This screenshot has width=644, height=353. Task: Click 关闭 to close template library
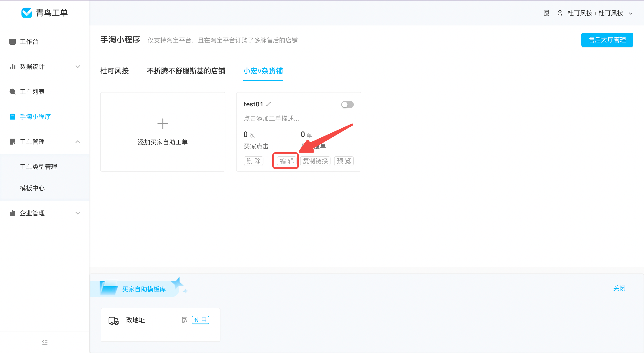[619, 288]
